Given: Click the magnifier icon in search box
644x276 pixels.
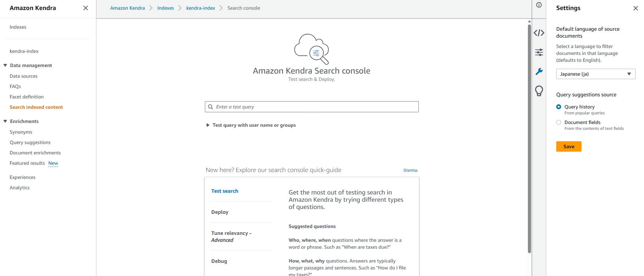Looking at the screenshot, I should pyautogui.click(x=210, y=107).
